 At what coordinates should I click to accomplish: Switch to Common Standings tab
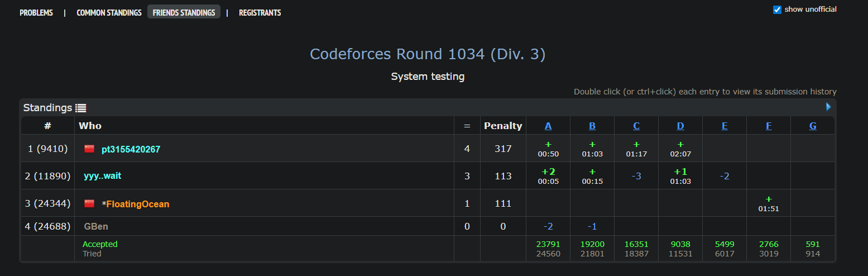109,13
